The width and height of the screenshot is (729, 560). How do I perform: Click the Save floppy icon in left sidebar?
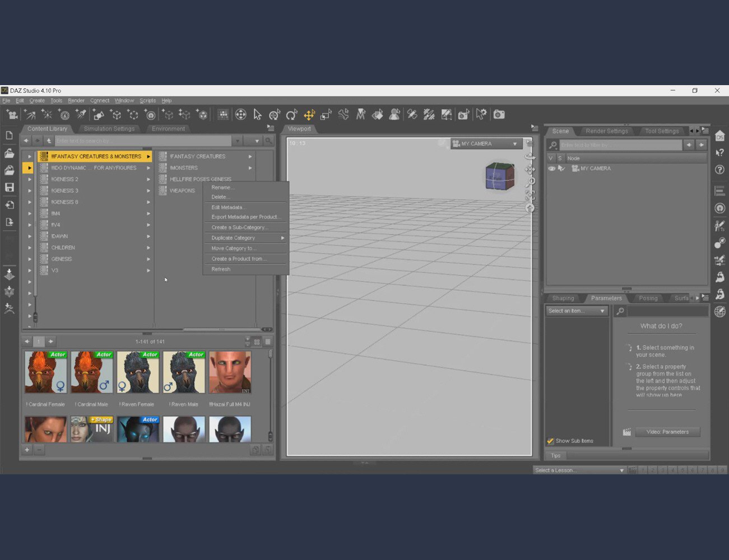pyautogui.click(x=9, y=187)
